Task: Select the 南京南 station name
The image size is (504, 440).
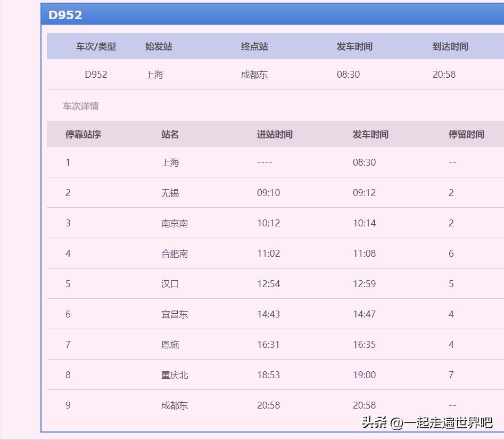Action: [175, 223]
